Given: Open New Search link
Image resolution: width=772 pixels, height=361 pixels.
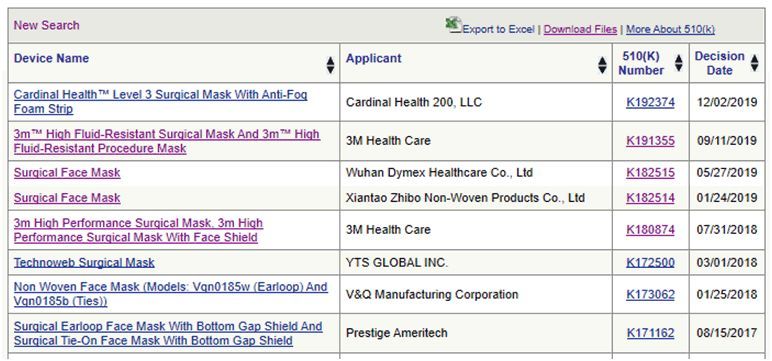Looking at the screenshot, I should tap(46, 25).
